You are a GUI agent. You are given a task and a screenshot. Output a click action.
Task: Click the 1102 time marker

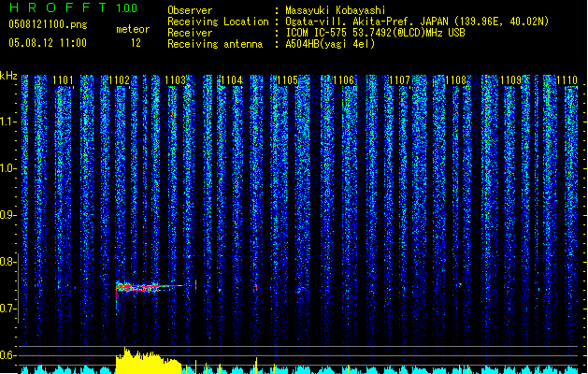[x=120, y=80]
